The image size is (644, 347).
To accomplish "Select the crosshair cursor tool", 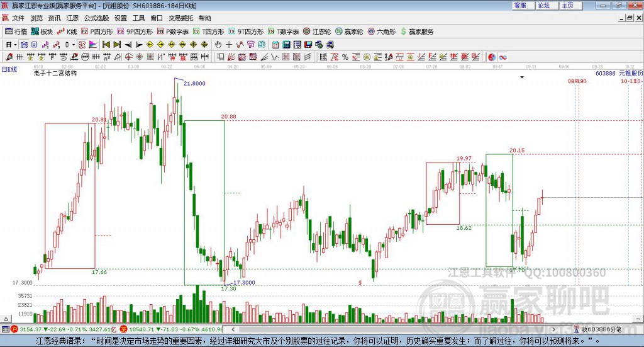I will (x=229, y=45).
